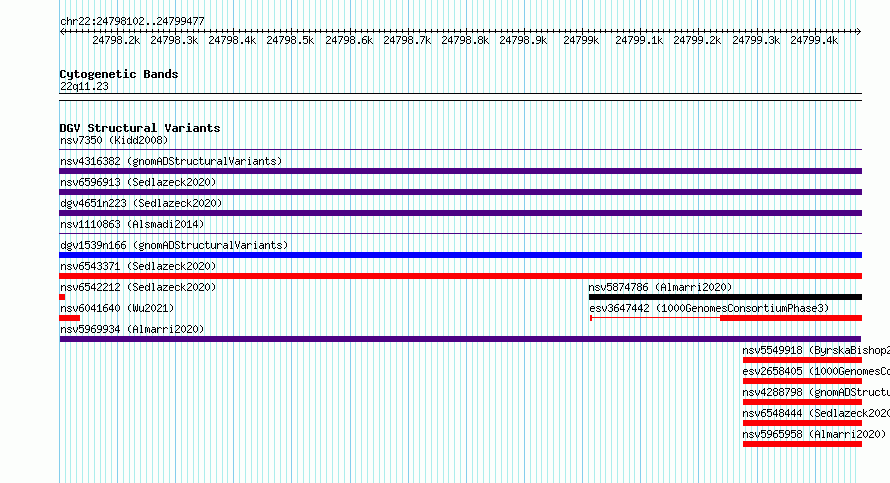Viewport: 890px width, 483px height.
Task: Click the ruler's right arrow end
Action: (x=859, y=31)
